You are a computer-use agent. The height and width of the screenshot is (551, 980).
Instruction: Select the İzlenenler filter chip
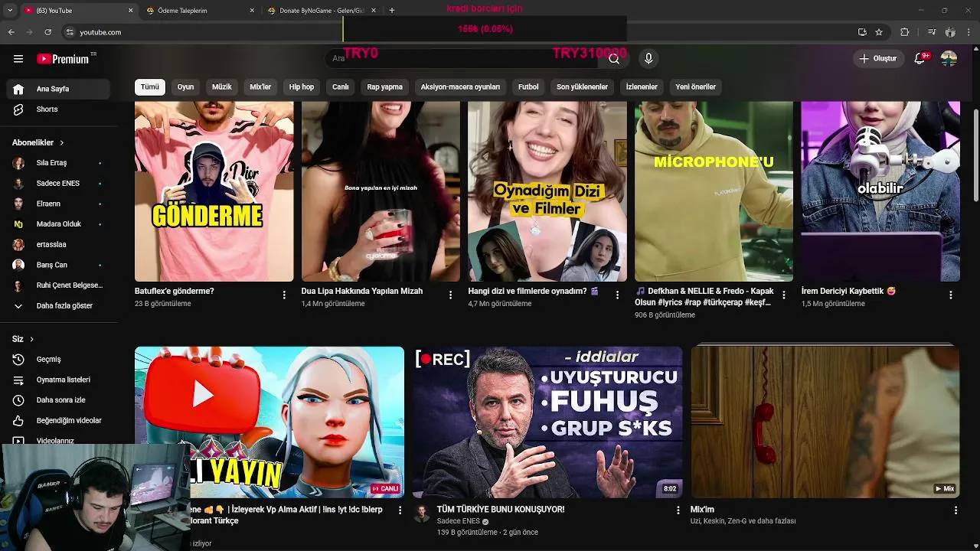642,86
